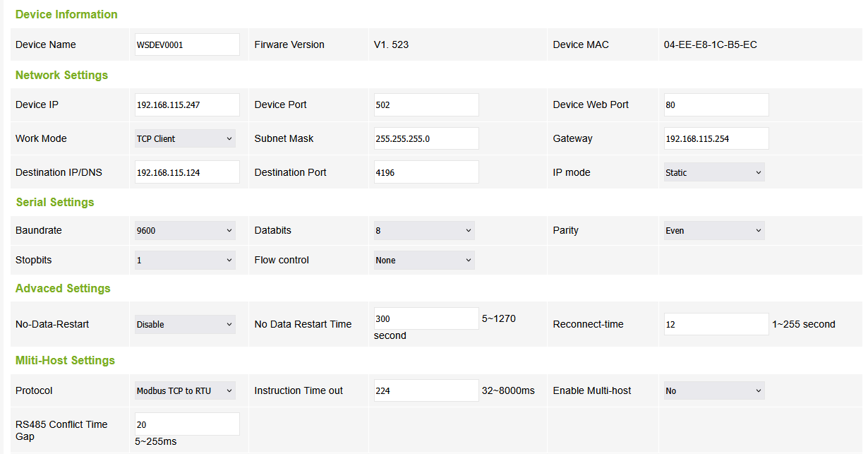Screen dimensions: 868x454
Task: Open the Work Mode dropdown
Action: coord(185,138)
